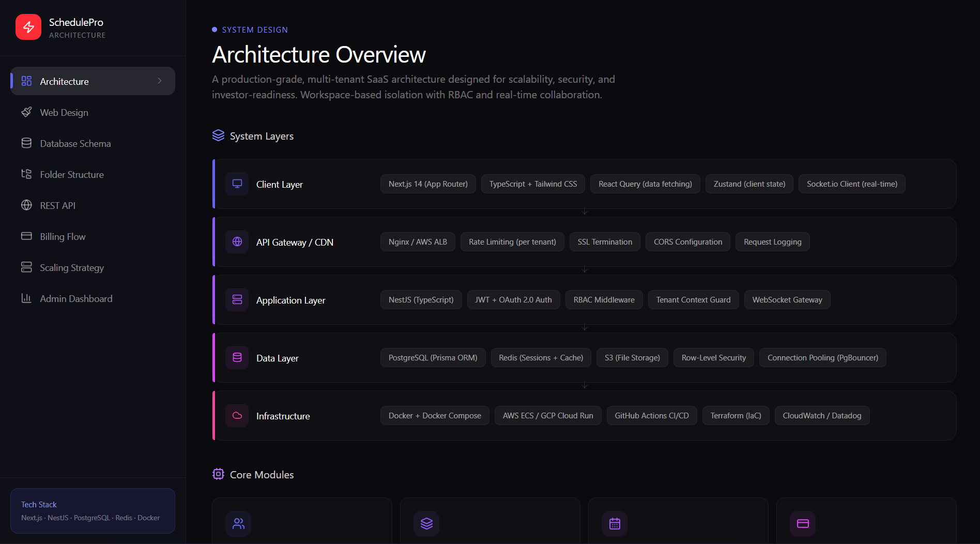
Task: Go to the Admin Dashboard section
Action: point(76,298)
